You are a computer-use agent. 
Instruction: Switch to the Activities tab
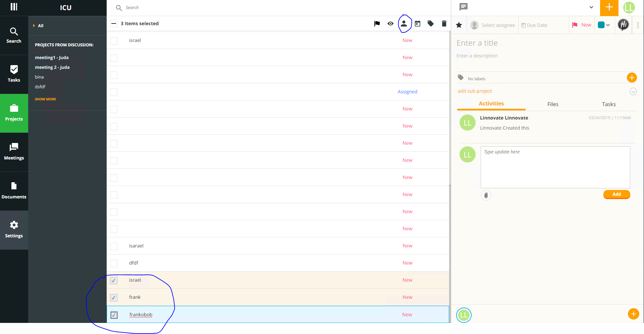(491, 104)
